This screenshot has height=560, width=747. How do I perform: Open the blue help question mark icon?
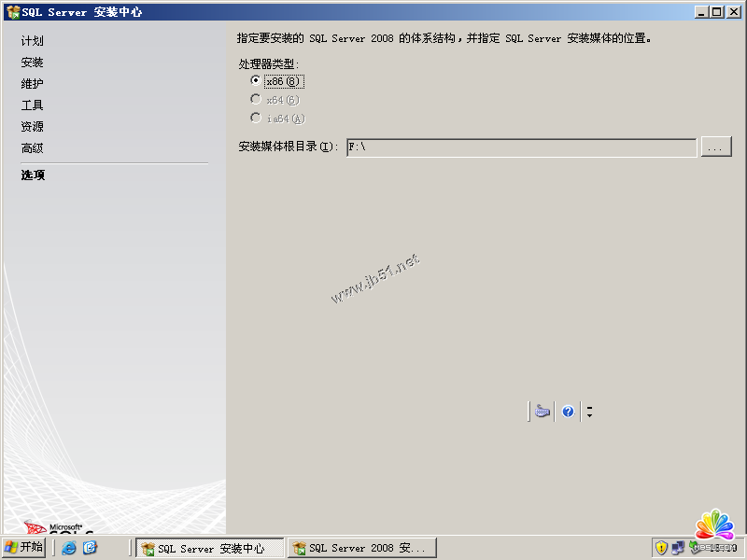point(568,411)
